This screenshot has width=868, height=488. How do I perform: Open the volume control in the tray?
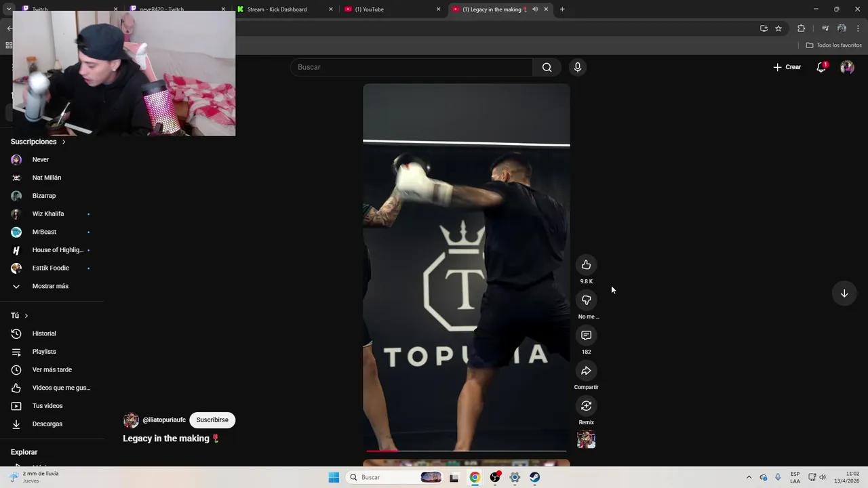tap(823, 477)
